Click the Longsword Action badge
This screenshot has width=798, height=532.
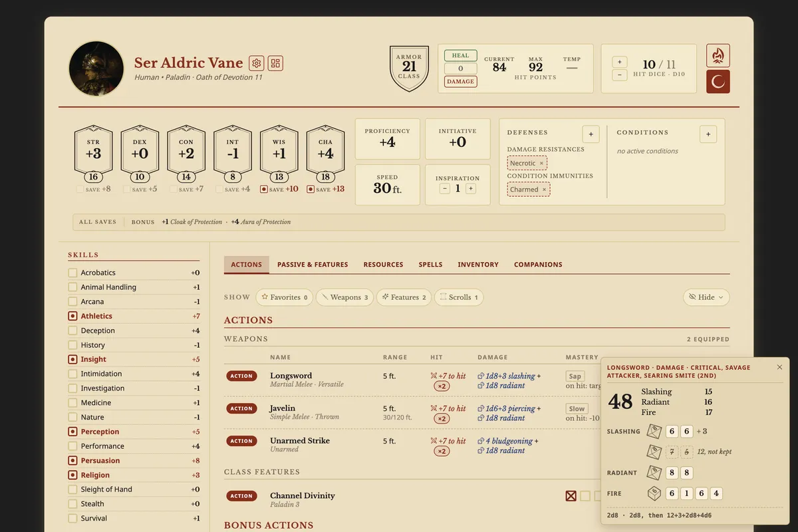(241, 376)
